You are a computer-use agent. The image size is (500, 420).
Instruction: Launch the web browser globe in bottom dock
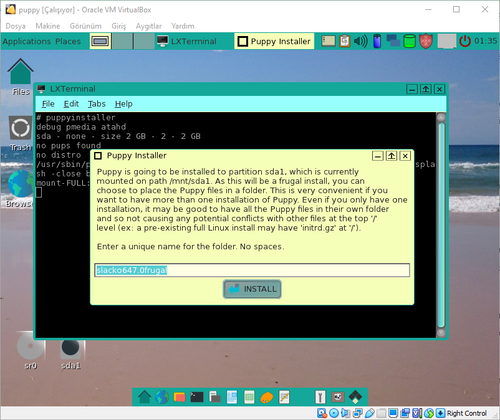(162, 397)
